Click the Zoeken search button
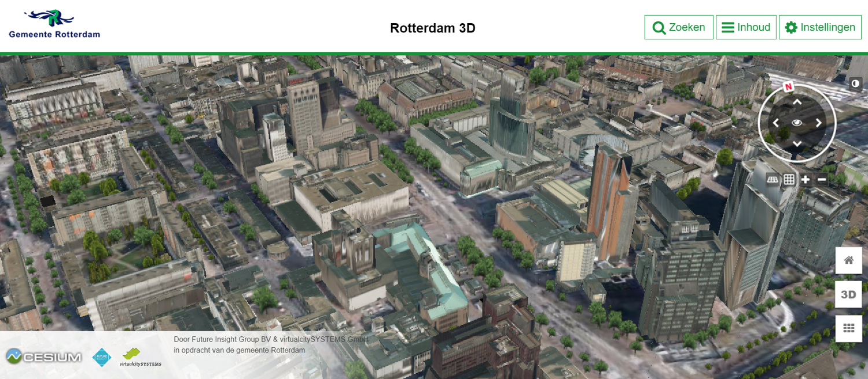 click(679, 27)
